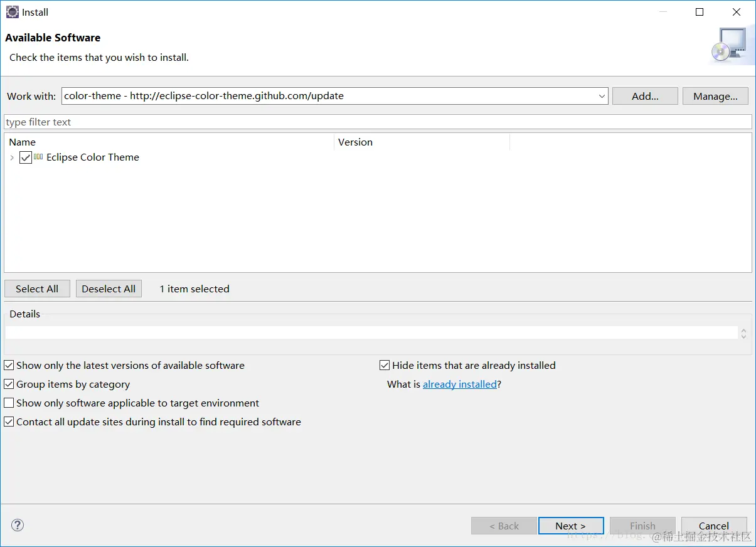Viewport: 756px width, 547px height.
Task: Click the '1 item selected' status text
Action: point(194,289)
